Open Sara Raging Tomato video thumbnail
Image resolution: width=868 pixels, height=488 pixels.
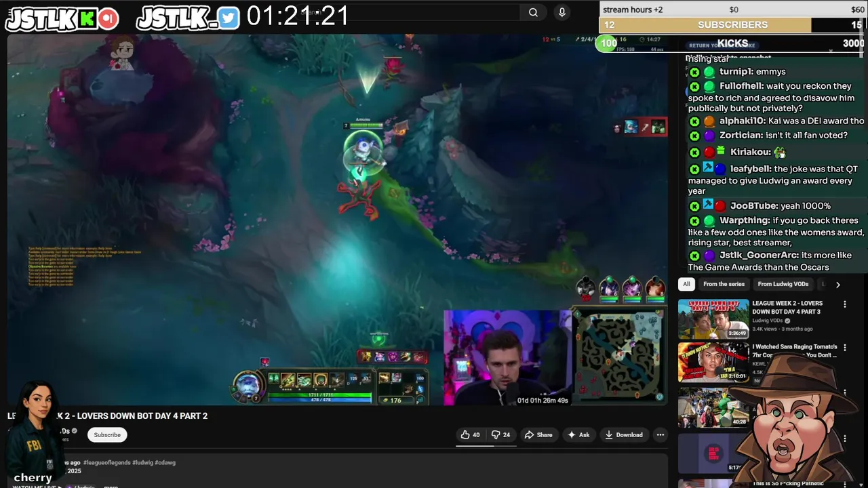(713, 362)
